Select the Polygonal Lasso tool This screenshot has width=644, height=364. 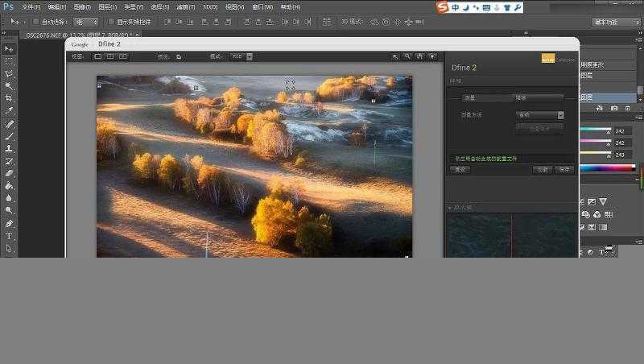(9, 74)
